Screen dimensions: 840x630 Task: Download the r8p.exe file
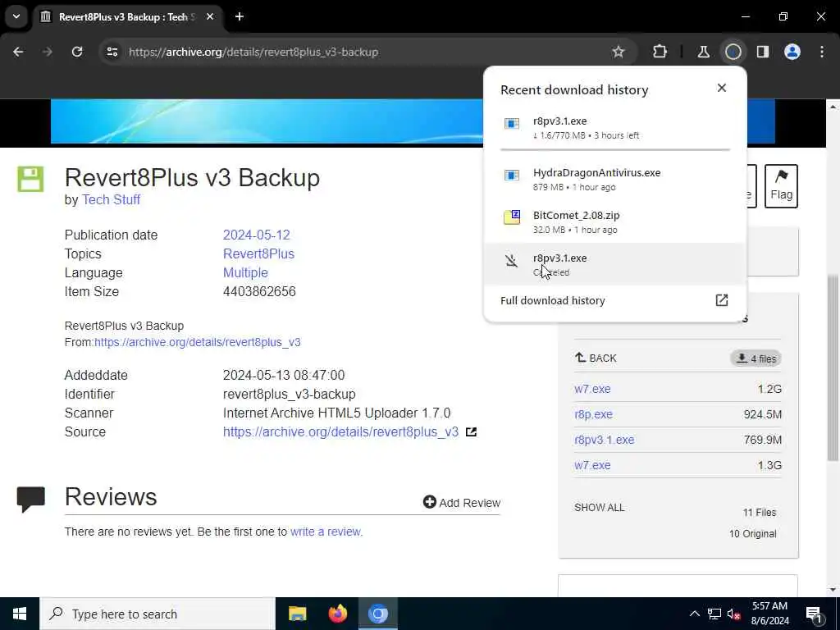pyautogui.click(x=594, y=414)
